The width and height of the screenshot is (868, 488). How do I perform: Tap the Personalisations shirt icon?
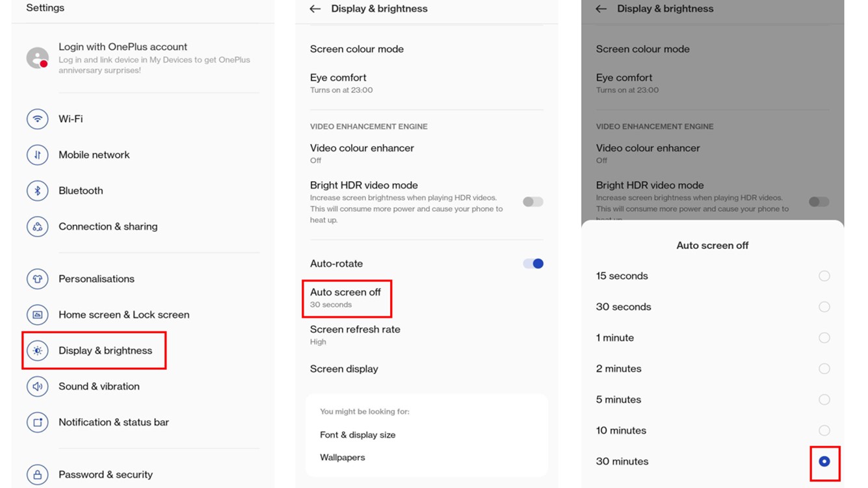click(x=38, y=279)
